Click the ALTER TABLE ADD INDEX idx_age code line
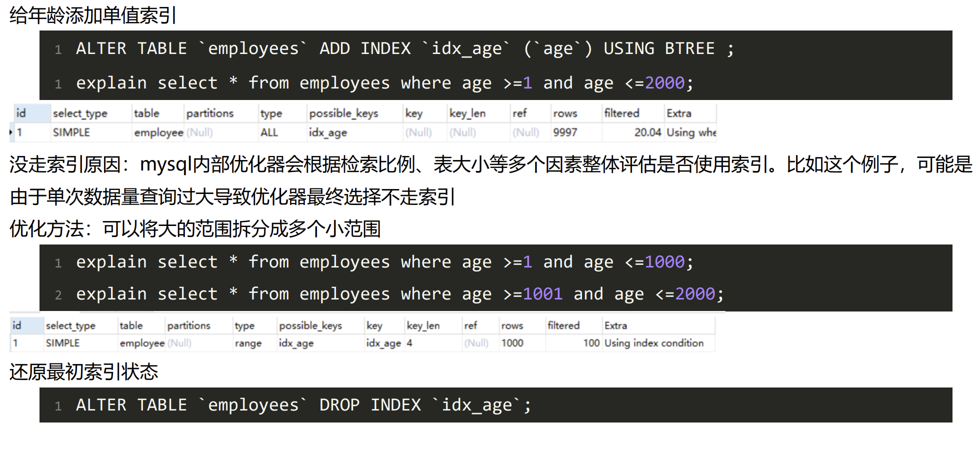The image size is (980, 449). 405,48
